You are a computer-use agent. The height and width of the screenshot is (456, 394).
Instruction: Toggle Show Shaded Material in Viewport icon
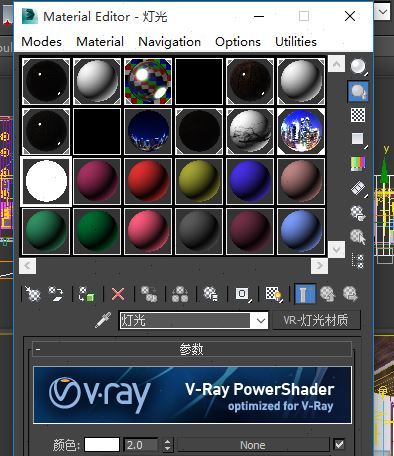tap(274, 294)
